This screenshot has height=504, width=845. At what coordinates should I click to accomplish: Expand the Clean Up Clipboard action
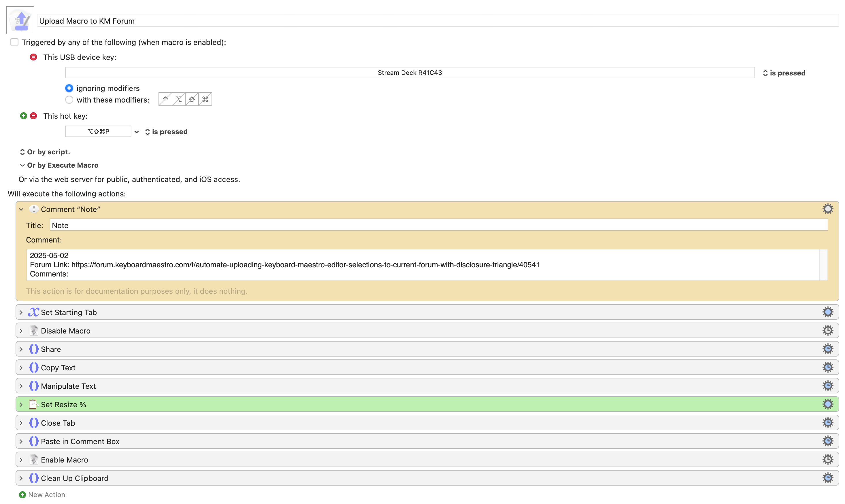(x=21, y=478)
